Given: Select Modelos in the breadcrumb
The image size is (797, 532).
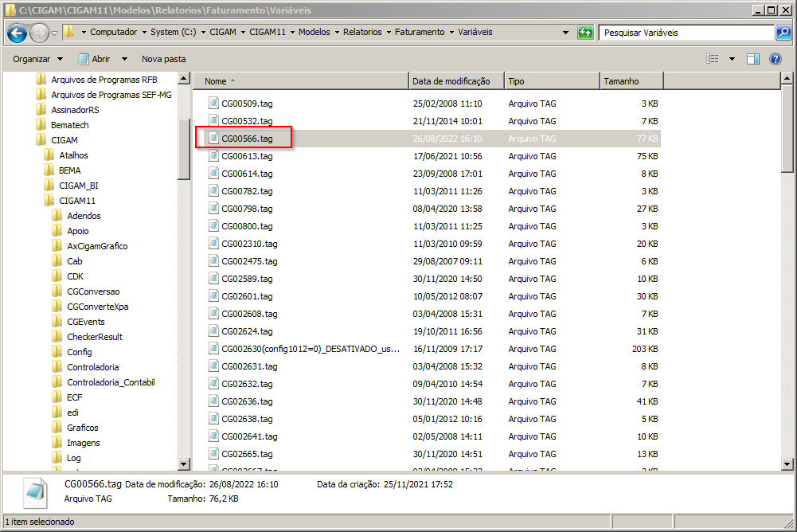Looking at the screenshot, I should [315, 32].
